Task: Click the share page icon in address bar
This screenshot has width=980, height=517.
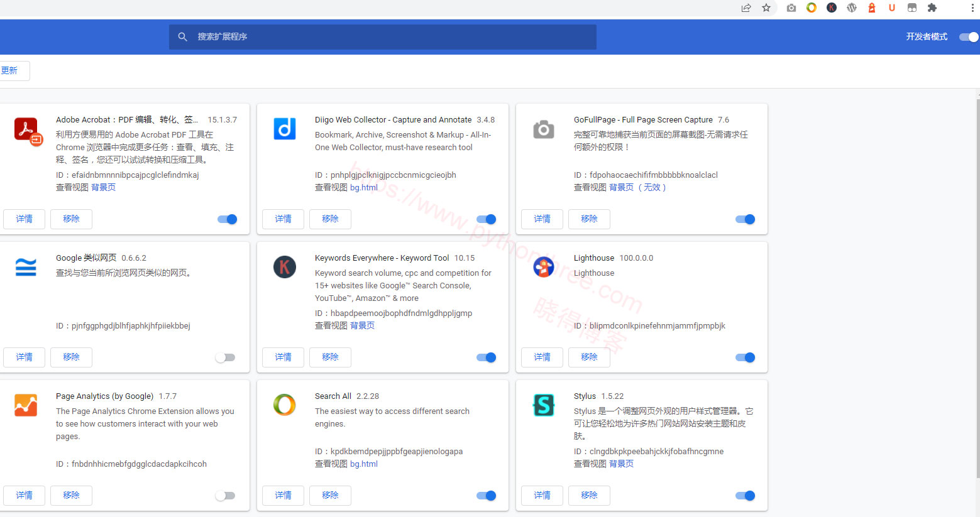Action: (746, 8)
